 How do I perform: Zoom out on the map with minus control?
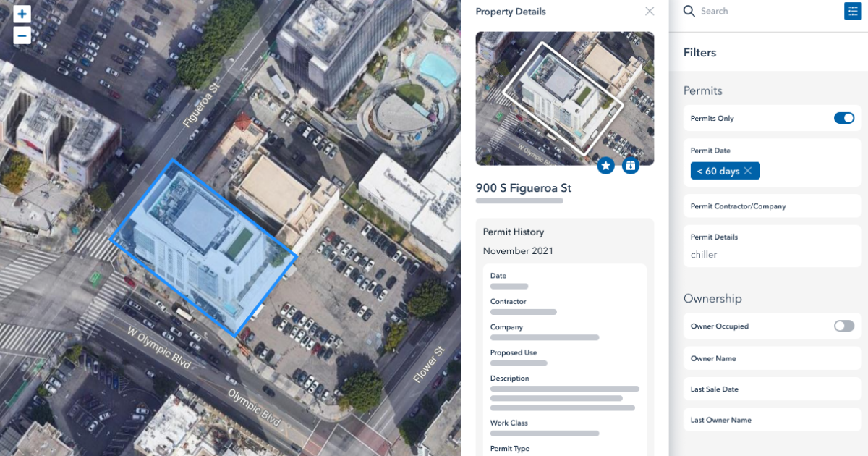pos(22,34)
